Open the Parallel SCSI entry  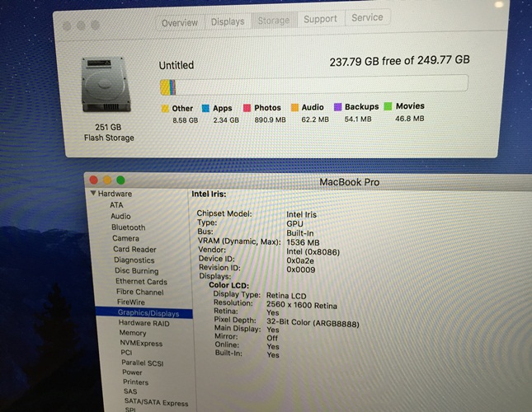pyautogui.click(x=143, y=363)
